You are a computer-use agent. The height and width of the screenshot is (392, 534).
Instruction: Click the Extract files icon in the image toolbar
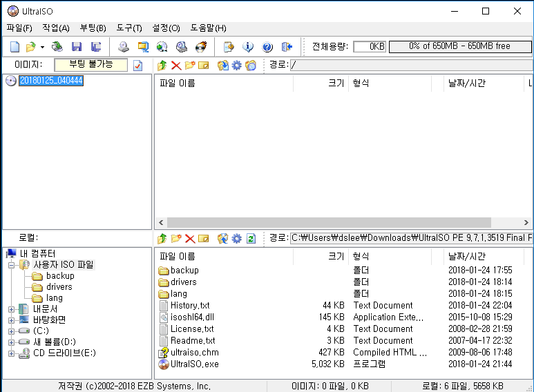point(222,66)
